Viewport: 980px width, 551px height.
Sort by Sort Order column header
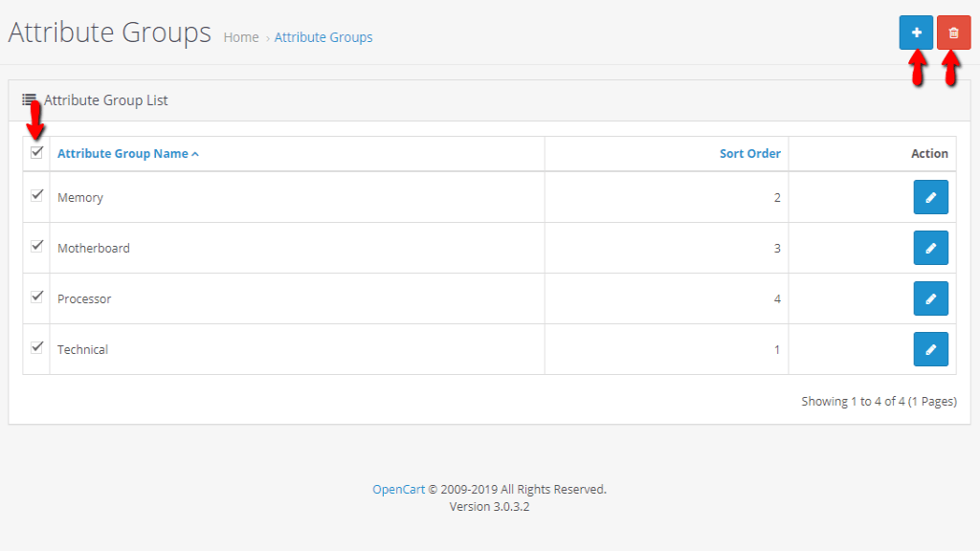749,153
